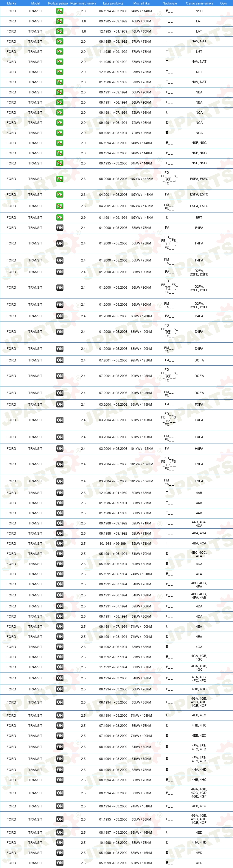Click the ON icon in the 4GA row dated 10.1992 -> 06.1994
233x868 pixels.
(60, 647)
